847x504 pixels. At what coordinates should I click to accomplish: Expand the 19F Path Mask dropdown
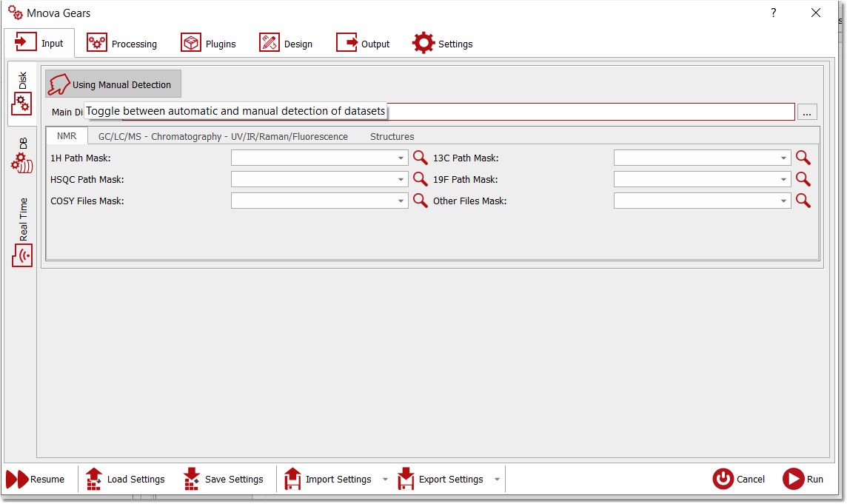[x=783, y=179]
